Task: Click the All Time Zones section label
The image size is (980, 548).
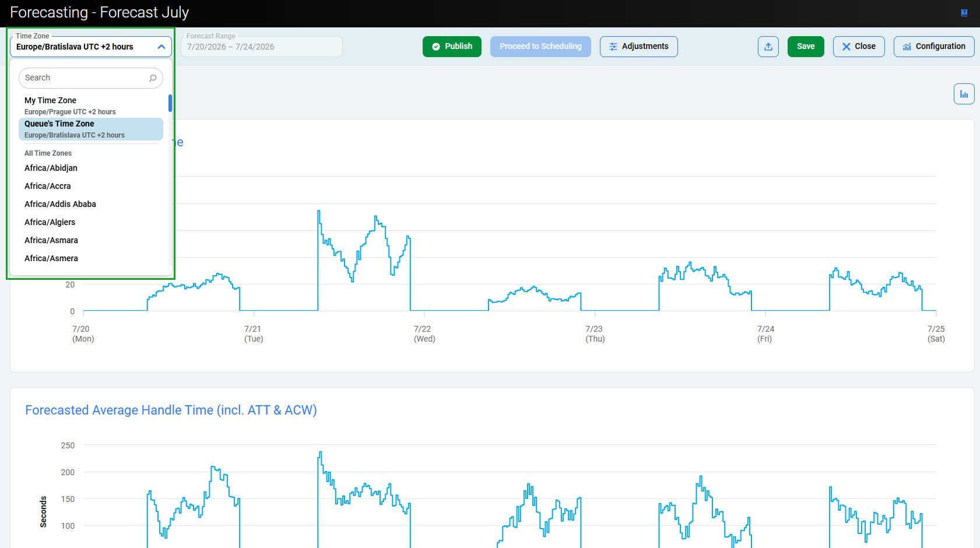Action: [48, 153]
